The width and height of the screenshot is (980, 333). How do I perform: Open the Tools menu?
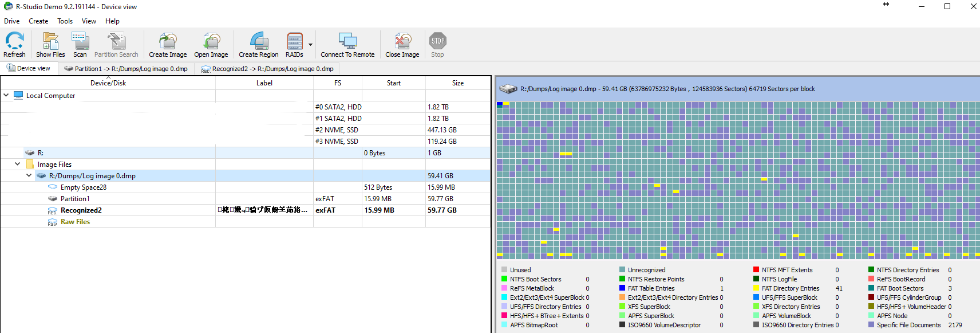click(x=65, y=21)
